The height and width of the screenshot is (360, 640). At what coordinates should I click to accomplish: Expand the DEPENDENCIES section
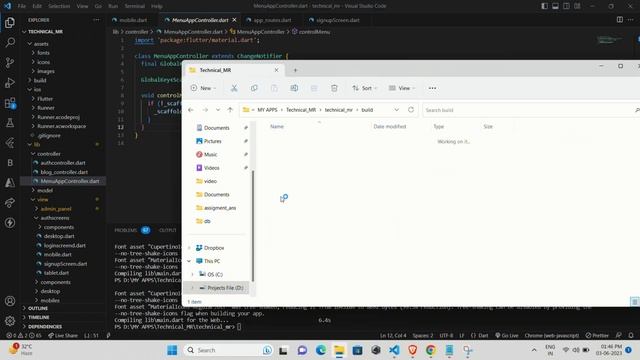coord(45,327)
